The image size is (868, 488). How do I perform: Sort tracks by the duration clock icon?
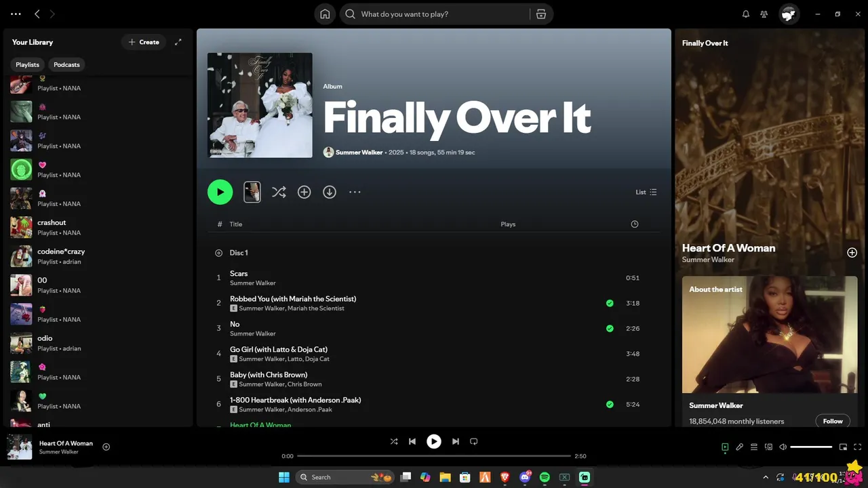pyautogui.click(x=635, y=224)
